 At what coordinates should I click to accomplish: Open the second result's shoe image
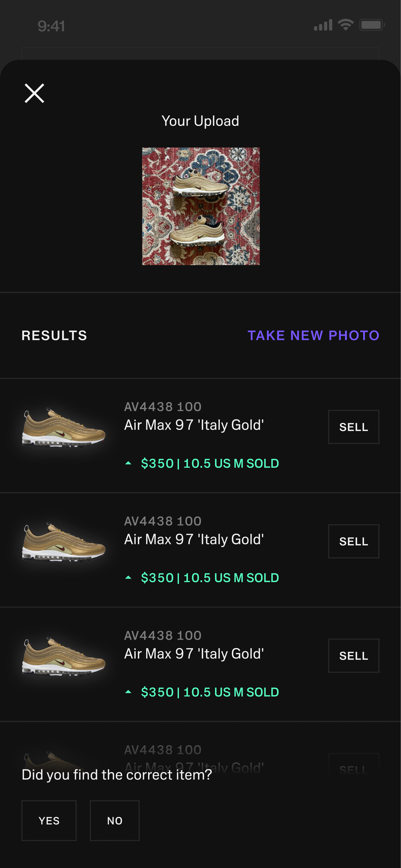pyautogui.click(x=64, y=542)
